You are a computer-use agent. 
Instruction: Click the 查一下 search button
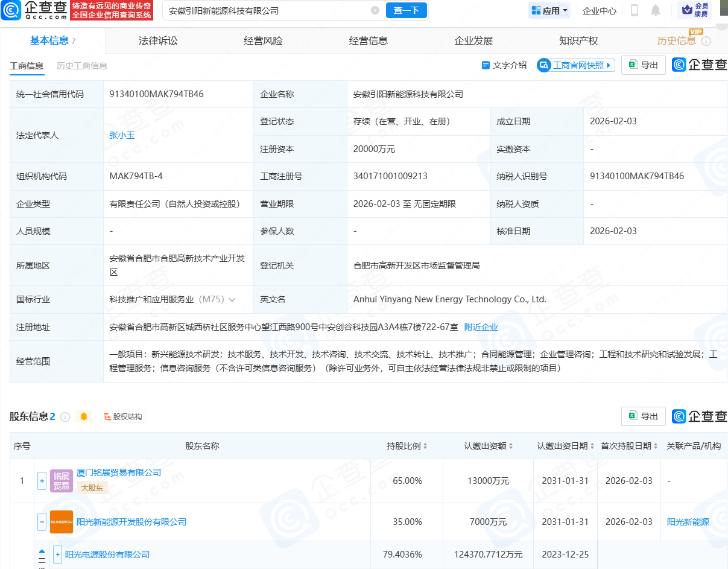tap(406, 10)
